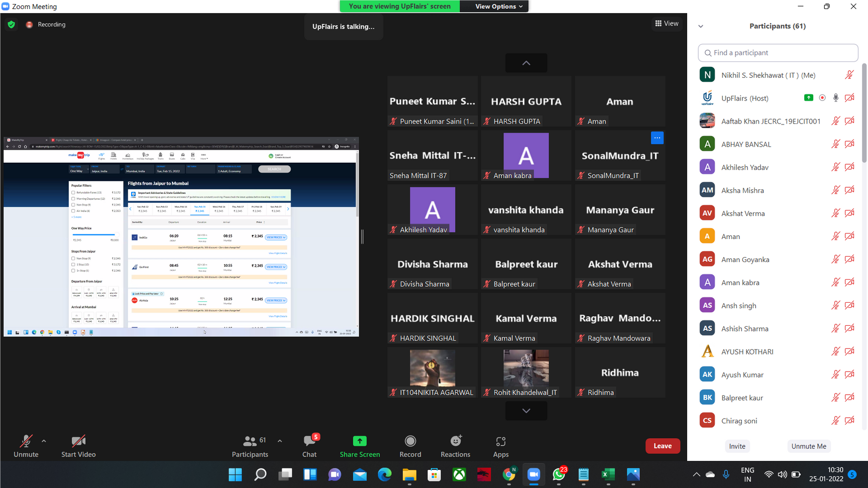Screen dimensions: 868x488
Task: Click the green encryption shield icon
Action: click(x=12, y=25)
